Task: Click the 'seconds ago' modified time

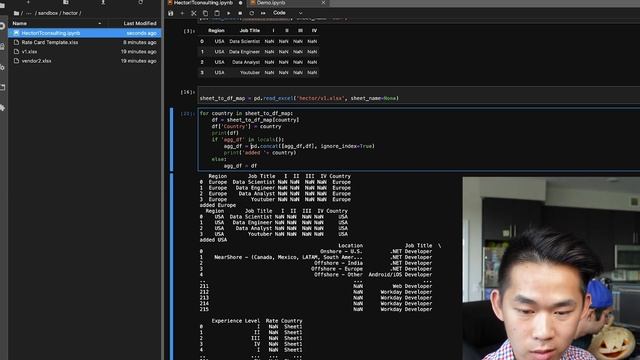Action: point(141,33)
